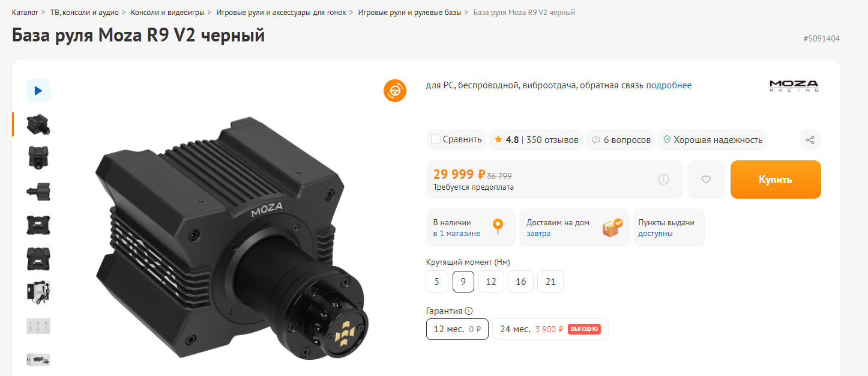Click the orange steering wheel badge icon
The image size is (868, 376).
pyautogui.click(x=395, y=91)
